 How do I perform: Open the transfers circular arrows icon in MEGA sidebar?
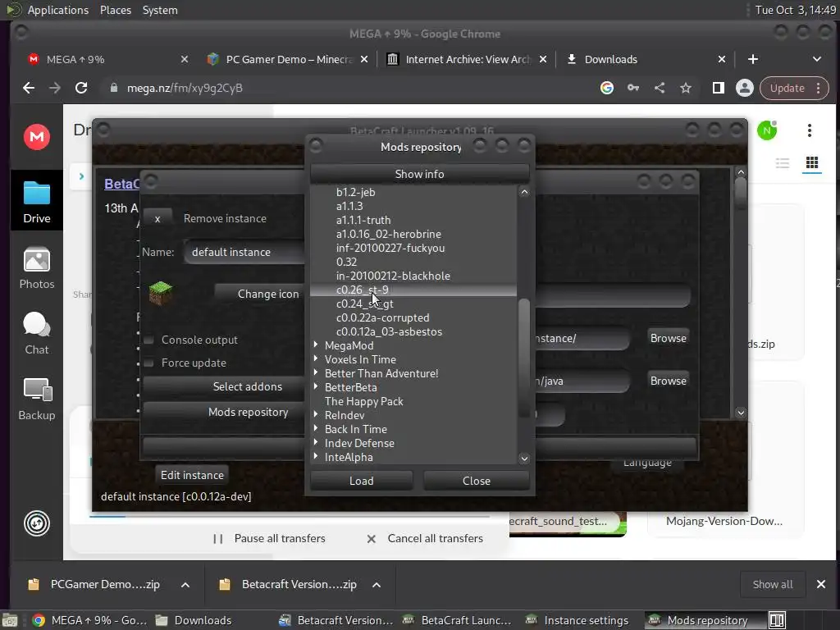pos(36,523)
